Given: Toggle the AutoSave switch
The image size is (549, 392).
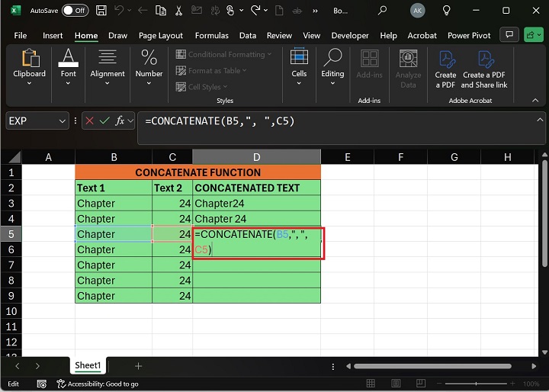Looking at the screenshot, I should [x=74, y=11].
